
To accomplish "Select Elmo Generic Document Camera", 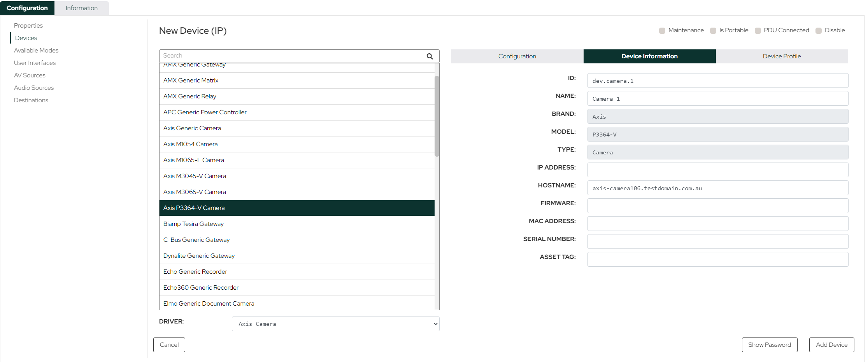I will point(297,303).
